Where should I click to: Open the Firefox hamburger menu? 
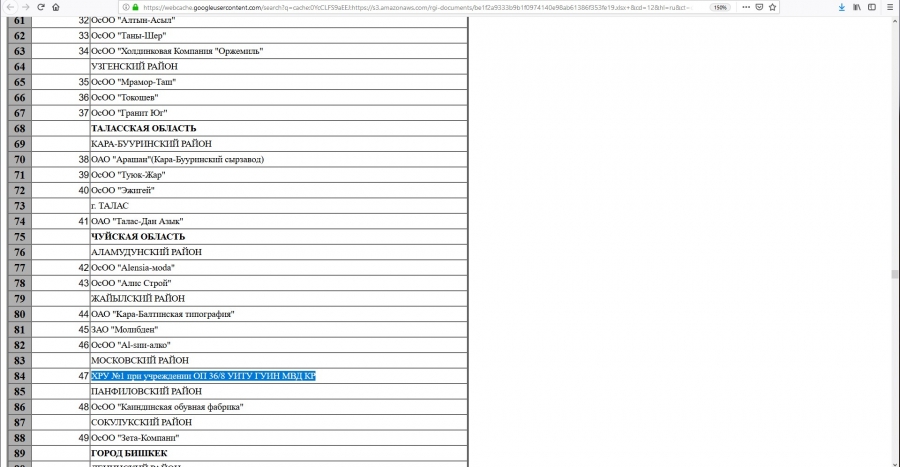tap(889, 7)
